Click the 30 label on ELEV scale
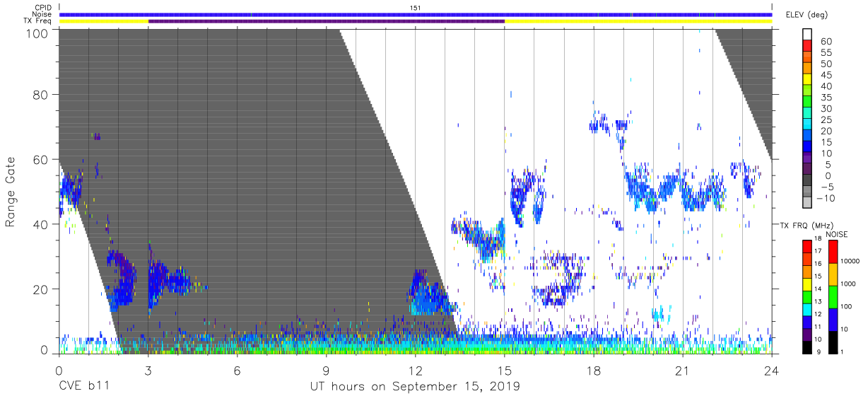The width and height of the screenshot is (868, 401). click(826, 109)
